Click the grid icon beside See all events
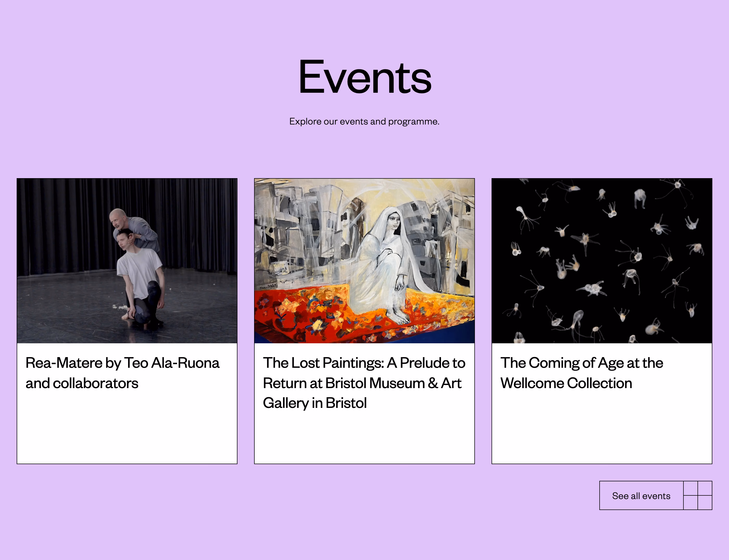Viewport: 729px width, 560px height. coord(698,495)
